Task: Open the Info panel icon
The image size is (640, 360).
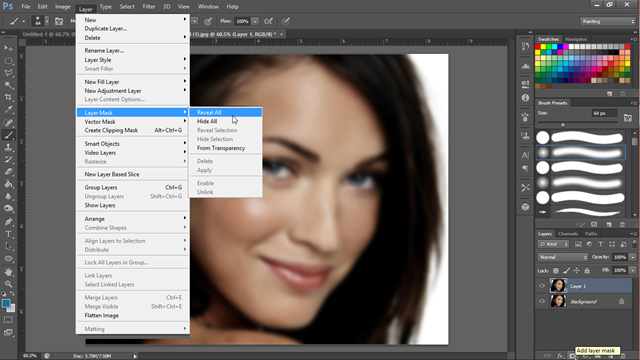Action: [x=525, y=98]
